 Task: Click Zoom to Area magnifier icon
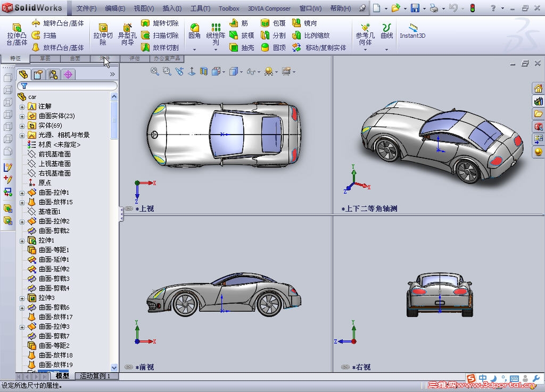(167, 71)
